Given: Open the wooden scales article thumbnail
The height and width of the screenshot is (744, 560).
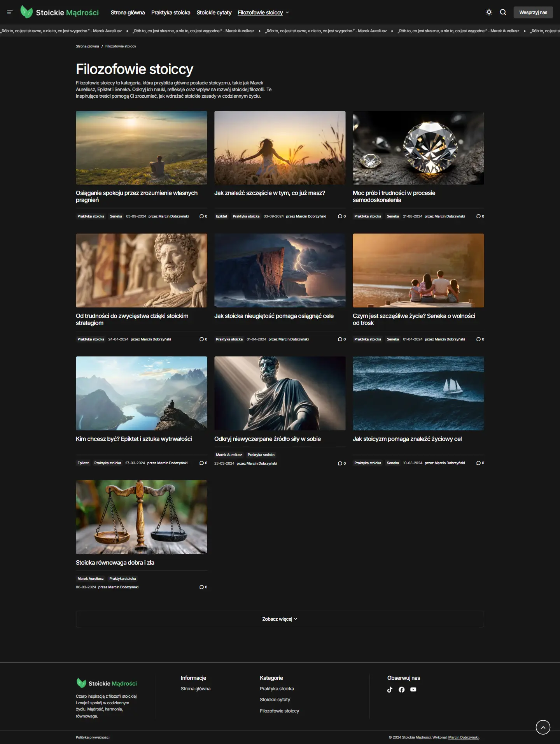Looking at the screenshot, I should point(141,517).
